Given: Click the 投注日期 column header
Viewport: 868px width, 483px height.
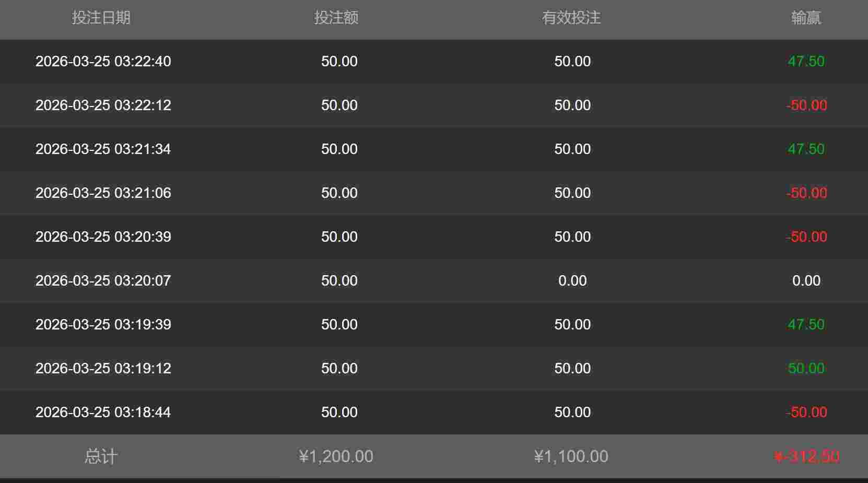Looking at the screenshot, I should [101, 18].
